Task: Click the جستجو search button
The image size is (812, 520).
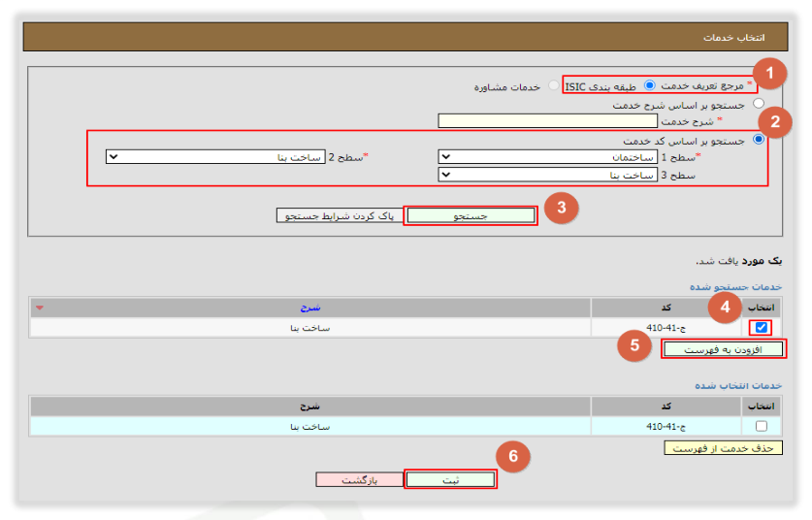Action: [x=471, y=215]
